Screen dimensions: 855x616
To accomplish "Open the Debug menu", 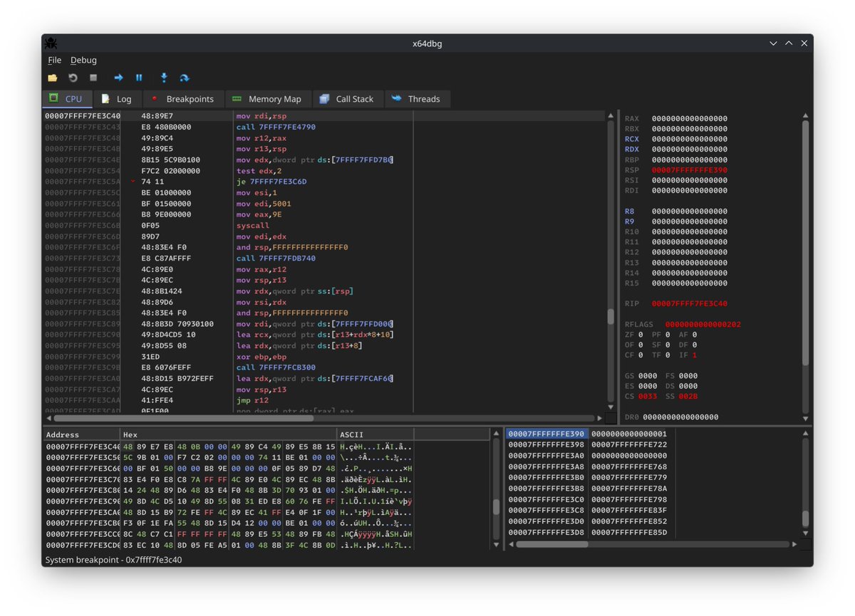I will point(83,60).
